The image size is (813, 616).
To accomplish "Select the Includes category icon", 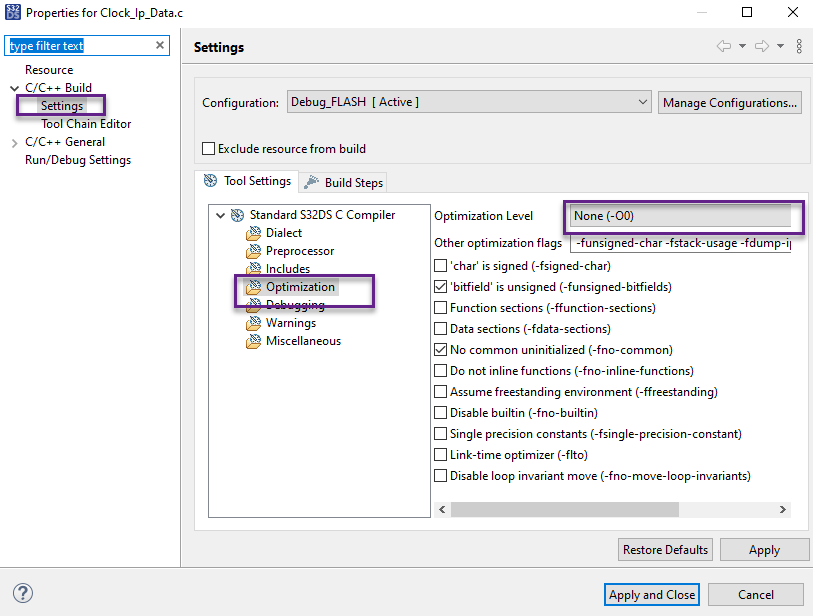I will tap(253, 269).
